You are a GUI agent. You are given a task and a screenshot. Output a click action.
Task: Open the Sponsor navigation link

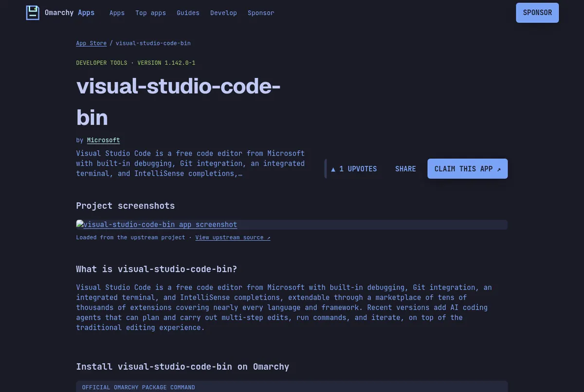point(261,13)
